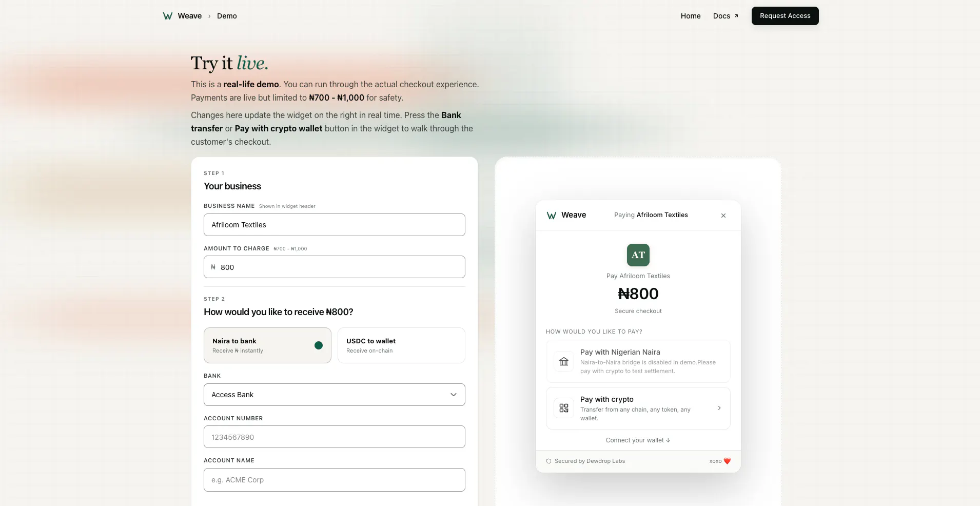Click the Weave logo in the navbar
980x506 pixels.
coord(167,16)
